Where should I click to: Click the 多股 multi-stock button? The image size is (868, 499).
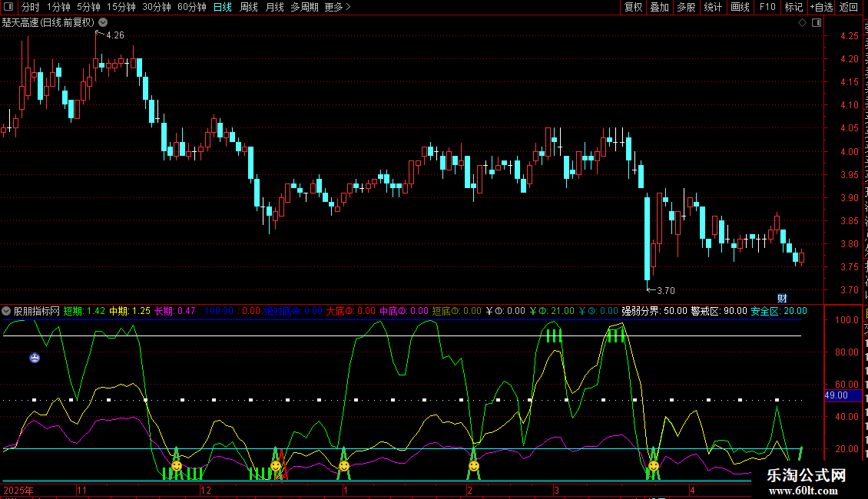(686, 7)
